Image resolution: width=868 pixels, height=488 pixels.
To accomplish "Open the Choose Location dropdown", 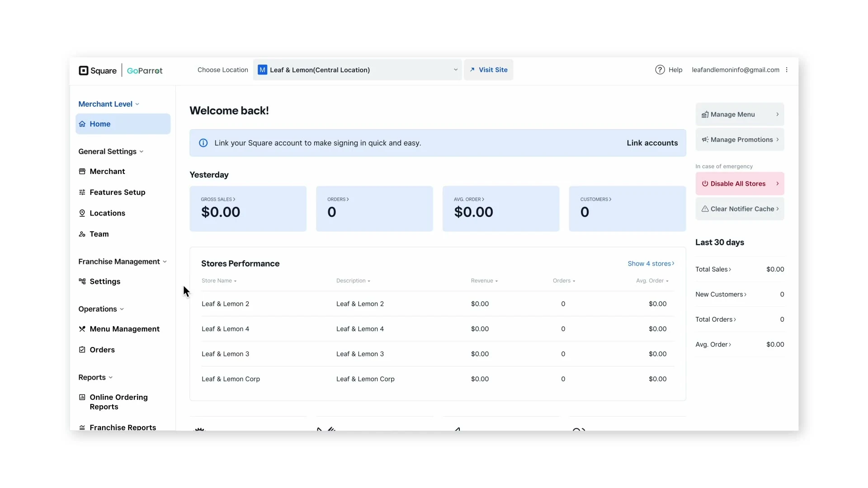I will point(357,70).
